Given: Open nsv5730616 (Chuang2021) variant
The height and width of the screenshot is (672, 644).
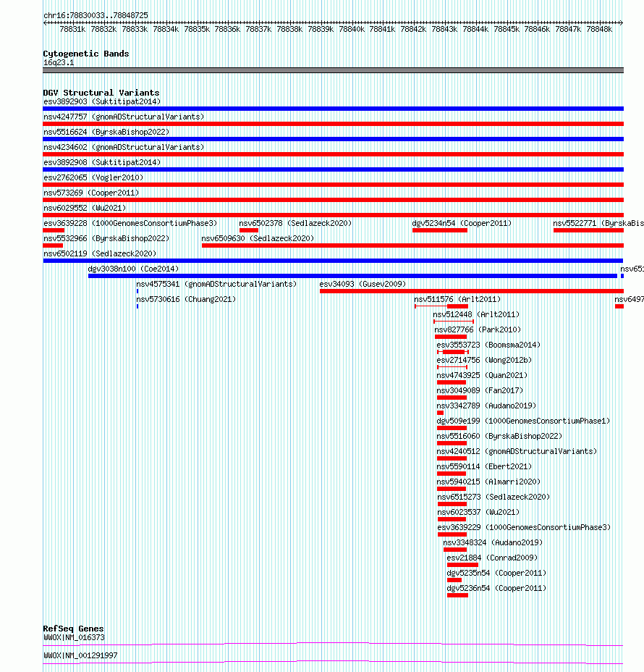Looking at the screenshot, I should point(186,299).
